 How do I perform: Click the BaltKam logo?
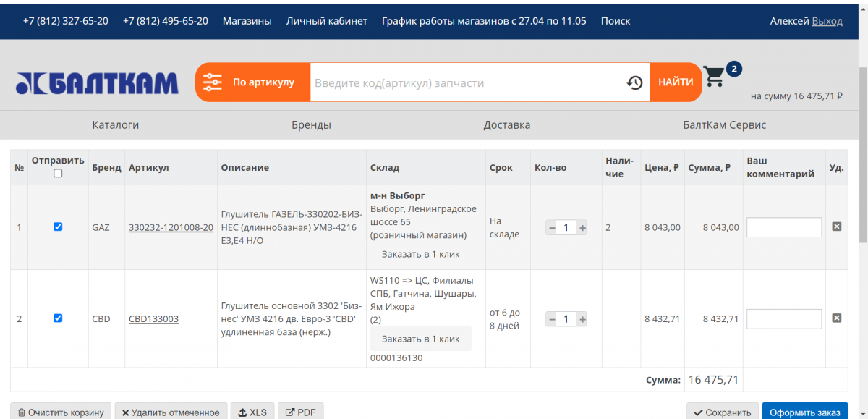97,83
